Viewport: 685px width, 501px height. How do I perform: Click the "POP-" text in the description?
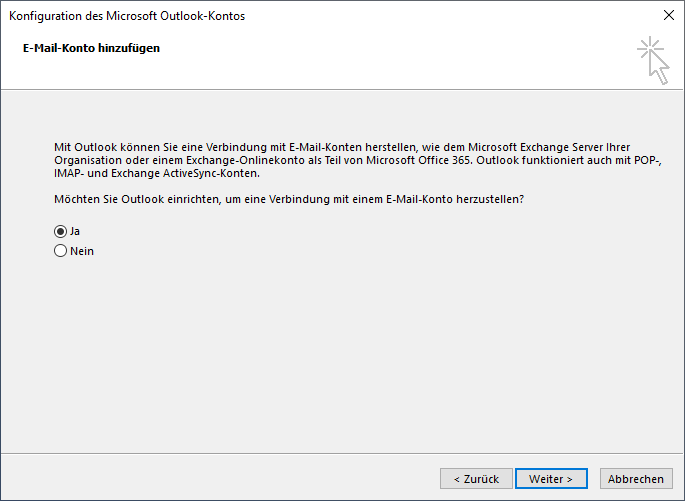(647, 160)
